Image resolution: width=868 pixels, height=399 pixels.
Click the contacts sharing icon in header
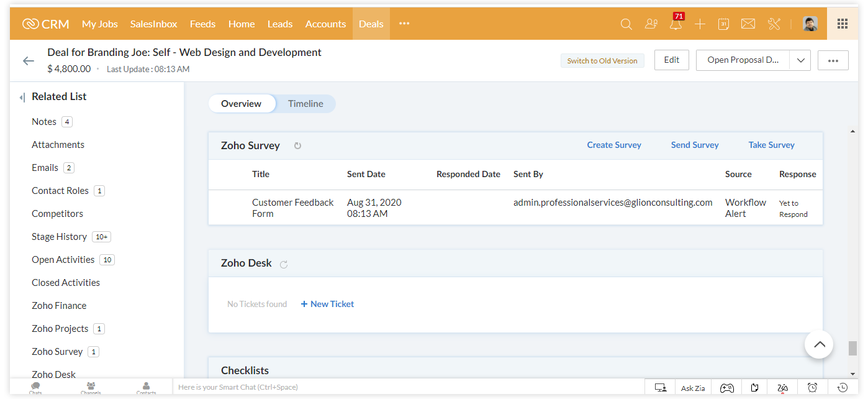click(x=651, y=24)
